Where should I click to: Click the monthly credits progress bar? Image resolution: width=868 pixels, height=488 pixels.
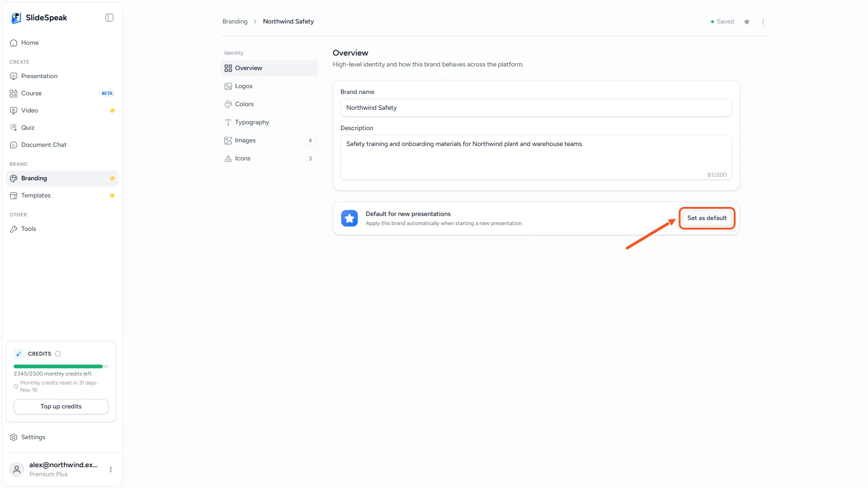pos(61,366)
